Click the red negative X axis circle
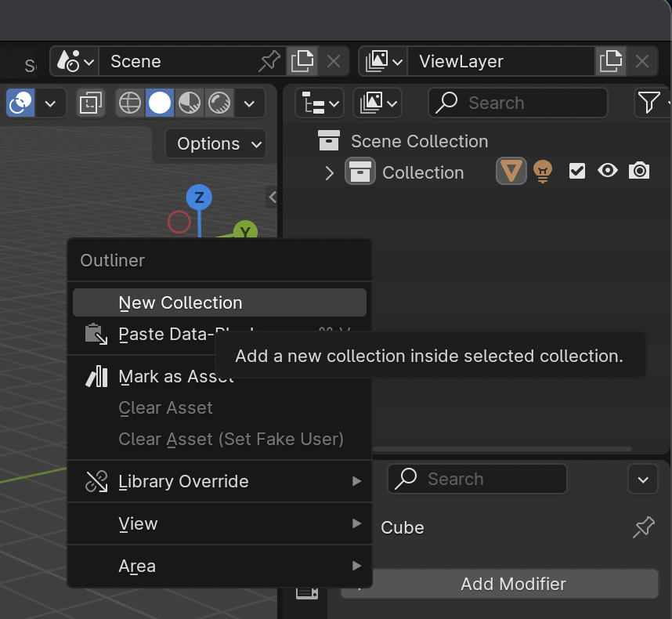Image resolution: width=672 pixels, height=619 pixels. [179, 222]
